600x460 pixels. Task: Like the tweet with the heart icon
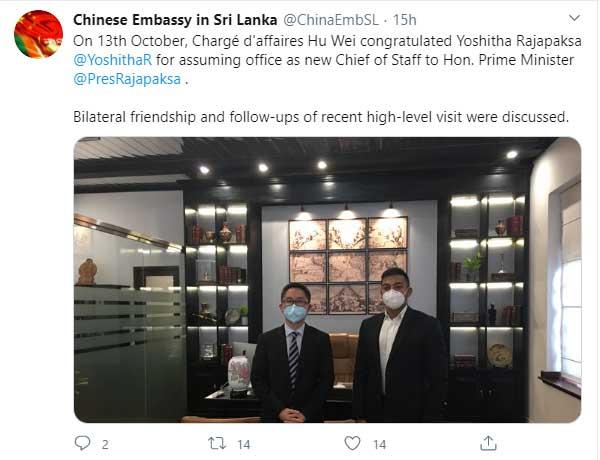coord(352,443)
